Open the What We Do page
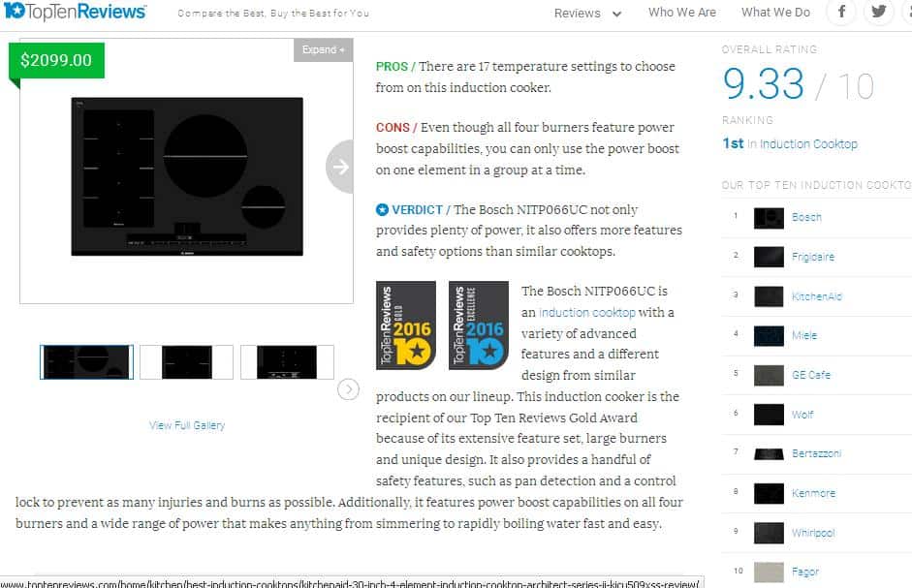 pos(775,13)
